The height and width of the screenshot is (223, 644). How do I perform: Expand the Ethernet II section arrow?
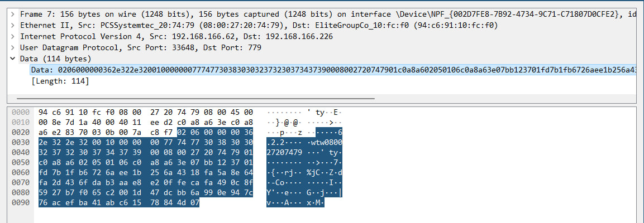(12, 25)
